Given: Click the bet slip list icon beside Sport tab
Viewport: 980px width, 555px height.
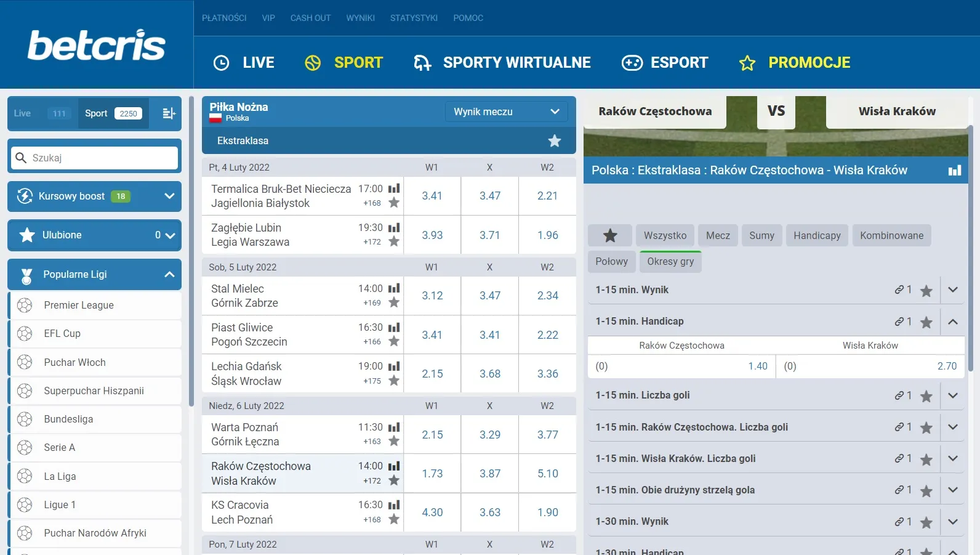Looking at the screenshot, I should [x=169, y=113].
